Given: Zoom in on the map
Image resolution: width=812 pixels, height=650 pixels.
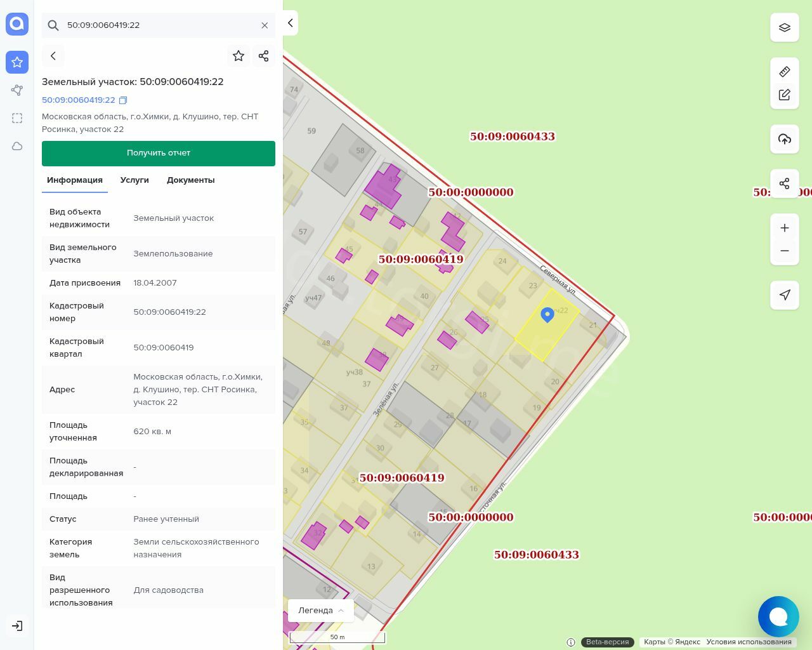Looking at the screenshot, I should [x=785, y=228].
